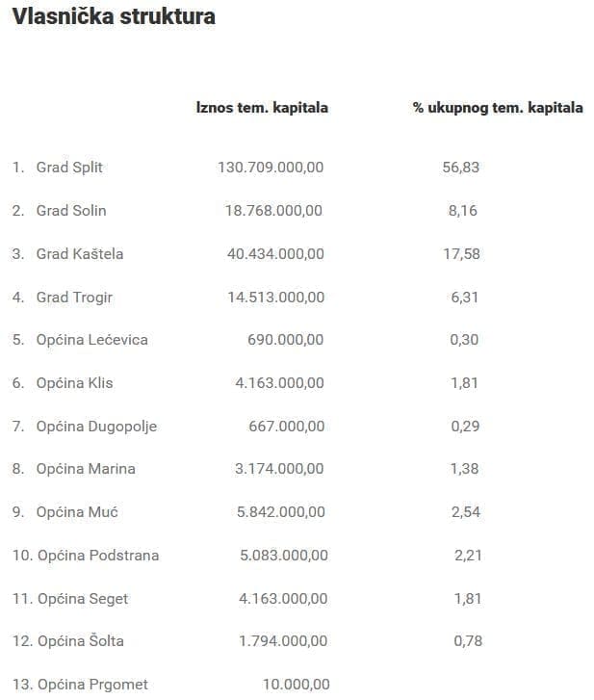Select the 'Grad Solin' entry
The width and height of the screenshot is (594, 700).
[71, 211]
